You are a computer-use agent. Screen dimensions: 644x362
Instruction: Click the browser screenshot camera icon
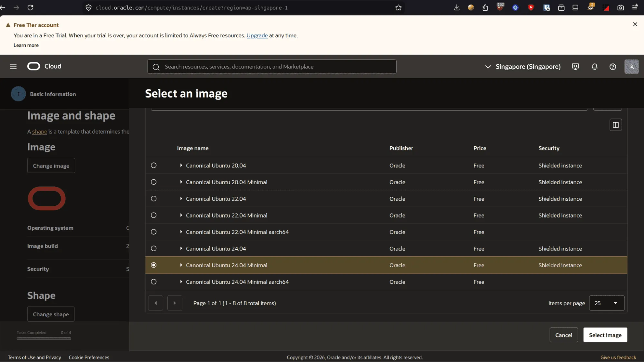coord(620,7)
